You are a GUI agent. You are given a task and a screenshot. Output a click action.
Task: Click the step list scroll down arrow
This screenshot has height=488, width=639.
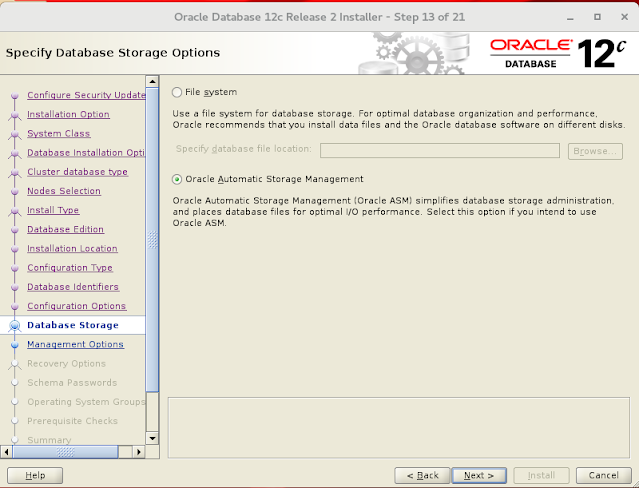(x=152, y=439)
